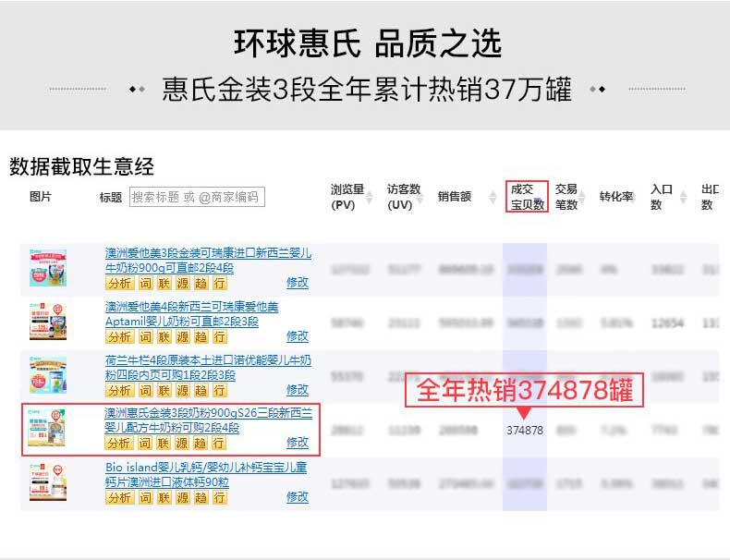Click 词 button in 澳洲爱他美4段 row
Screen dimensions: 730x560
(146, 336)
